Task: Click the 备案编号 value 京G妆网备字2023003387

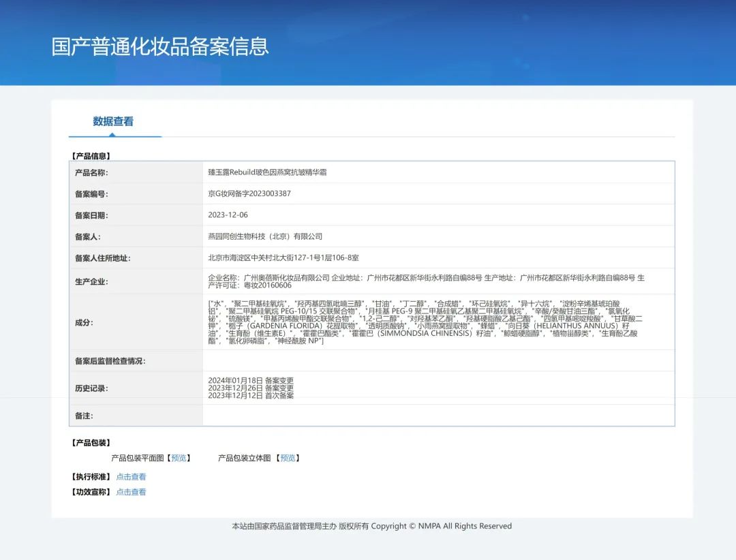Action: pos(249,193)
